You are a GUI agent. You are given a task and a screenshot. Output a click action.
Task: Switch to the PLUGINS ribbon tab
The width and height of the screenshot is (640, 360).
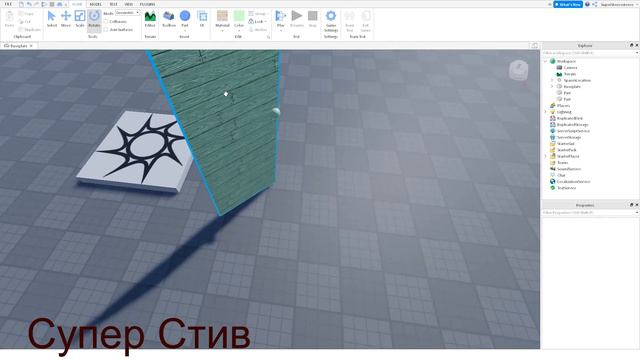coord(147,4)
